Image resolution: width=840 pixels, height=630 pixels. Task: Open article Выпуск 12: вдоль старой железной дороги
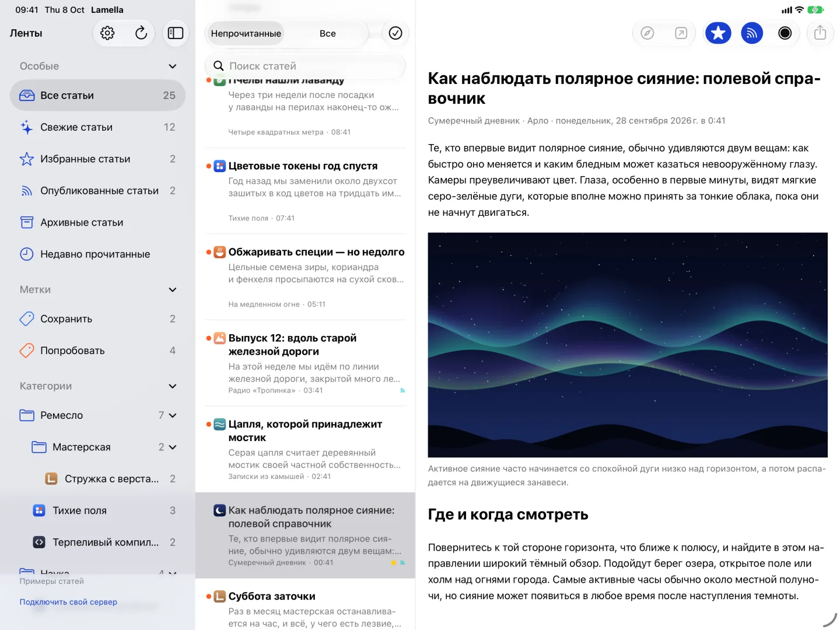click(x=306, y=363)
